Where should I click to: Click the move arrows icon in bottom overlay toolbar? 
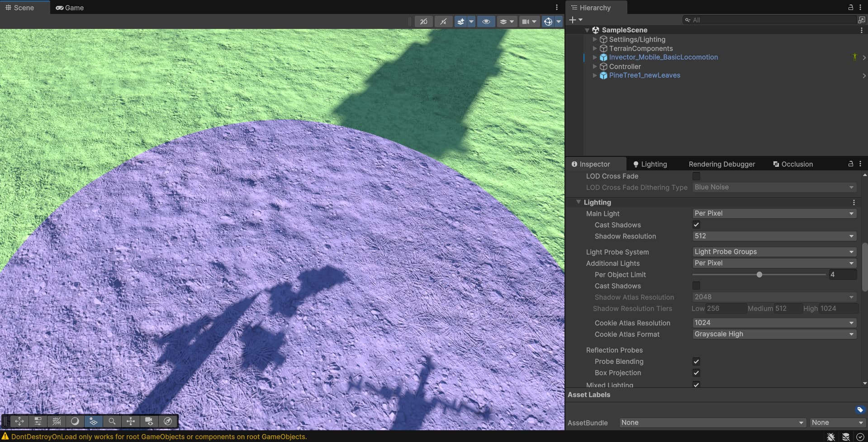pyautogui.click(x=19, y=421)
